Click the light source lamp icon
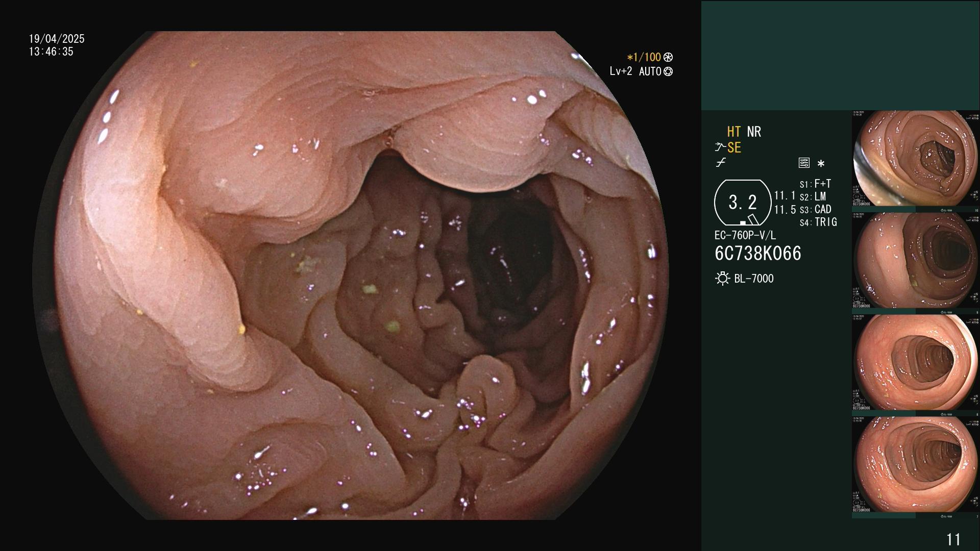Viewport: 980px width, 551px height. click(723, 279)
